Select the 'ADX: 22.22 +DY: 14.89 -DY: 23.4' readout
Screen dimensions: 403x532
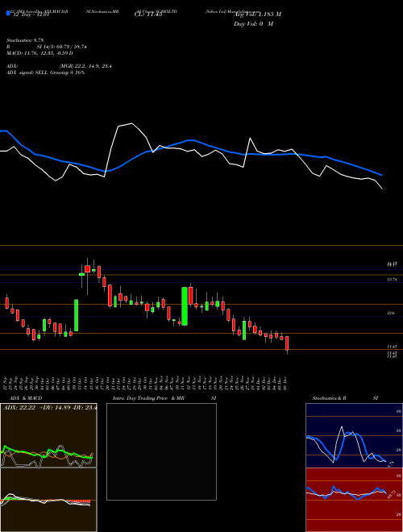coord(50,407)
